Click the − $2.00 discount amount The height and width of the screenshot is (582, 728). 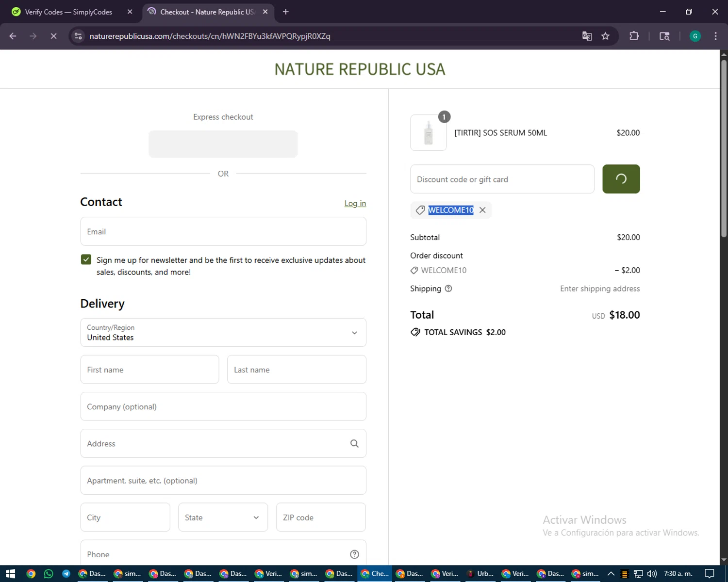pyautogui.click(x=627, y=270)
